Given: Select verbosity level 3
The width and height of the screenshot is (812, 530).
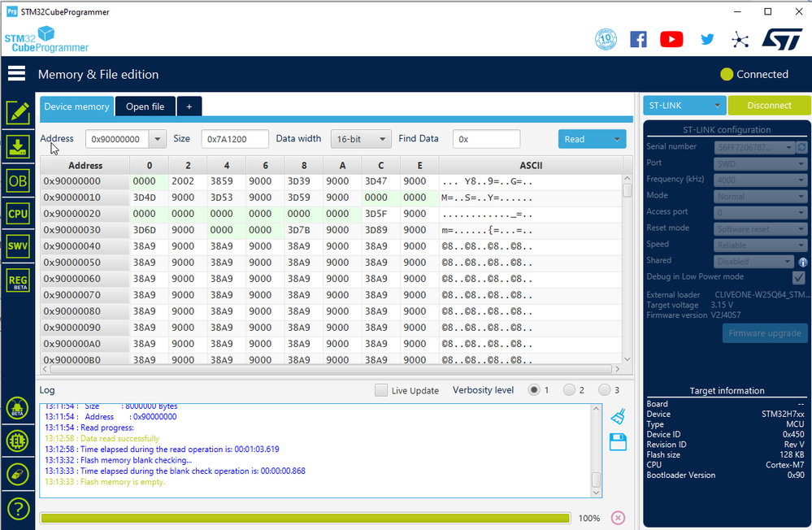Looking at the screenshot, I should point(604,389).
